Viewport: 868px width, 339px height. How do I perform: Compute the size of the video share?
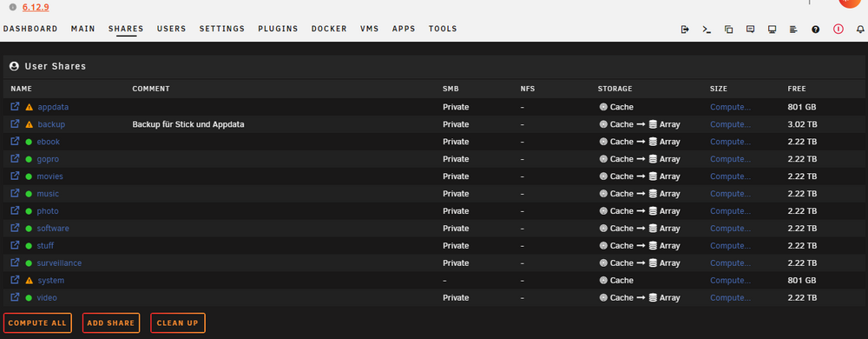tap(730, 297)
